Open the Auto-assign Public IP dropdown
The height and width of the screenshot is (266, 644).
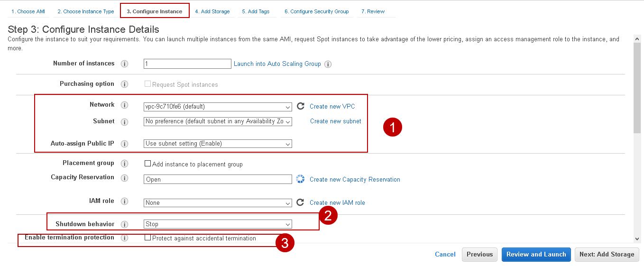[218, 144]
